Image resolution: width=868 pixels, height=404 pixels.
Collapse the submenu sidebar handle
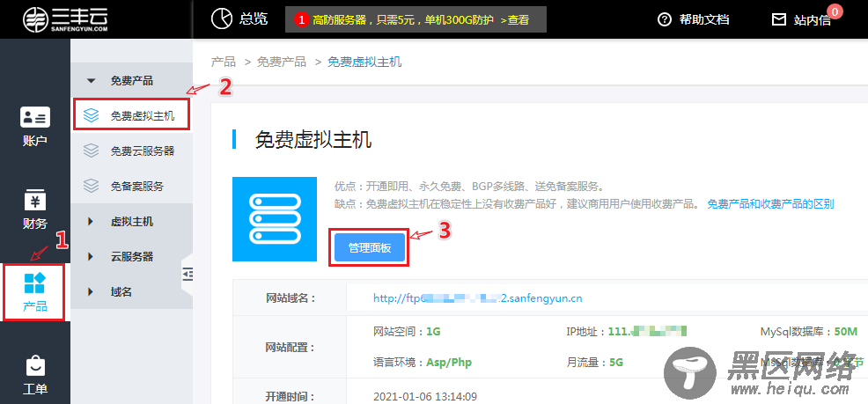coord(188,274)
